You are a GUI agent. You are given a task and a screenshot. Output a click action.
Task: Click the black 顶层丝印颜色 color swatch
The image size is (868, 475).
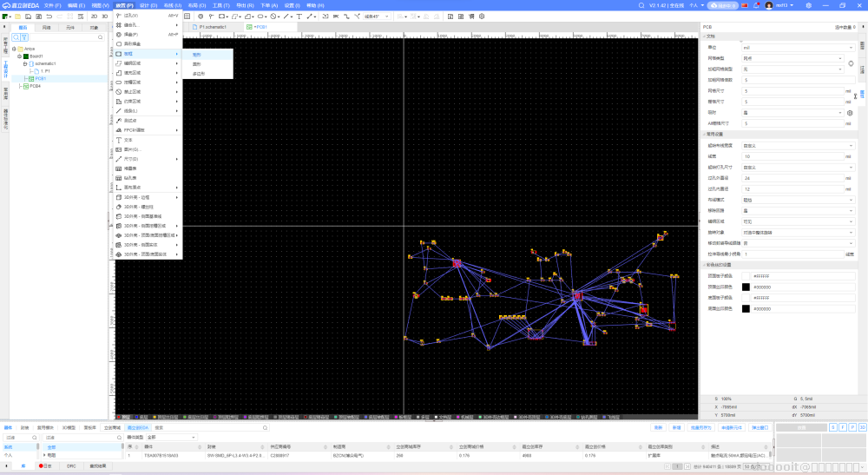[746, 287]
